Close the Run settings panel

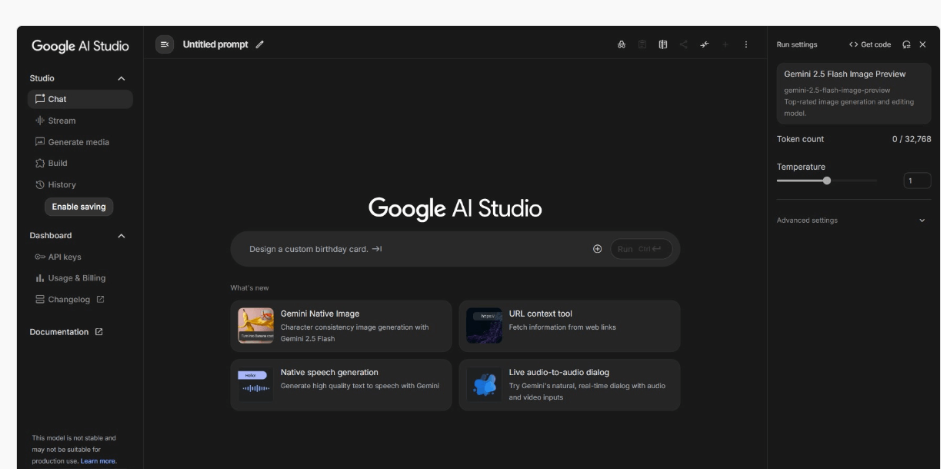click(922, 45)
